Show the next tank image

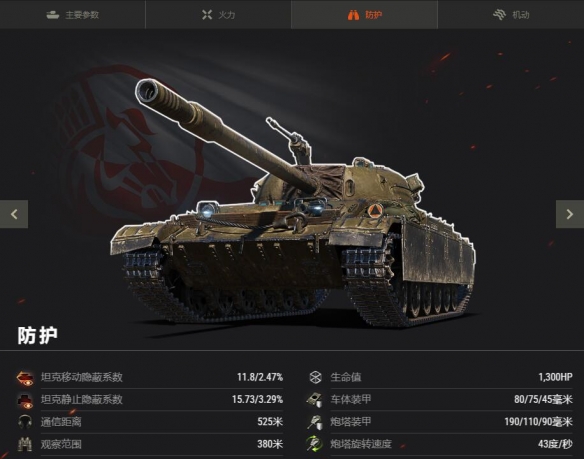click(570, 214)
